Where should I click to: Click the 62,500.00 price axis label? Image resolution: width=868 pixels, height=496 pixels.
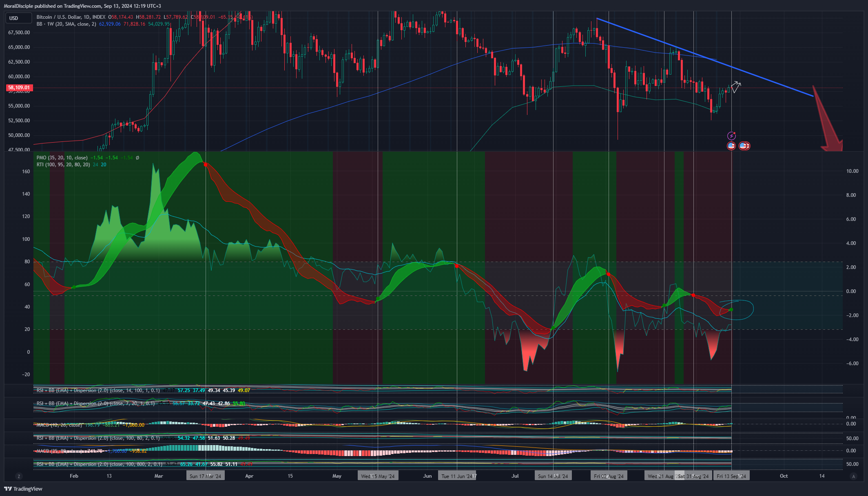coord(19,62)
